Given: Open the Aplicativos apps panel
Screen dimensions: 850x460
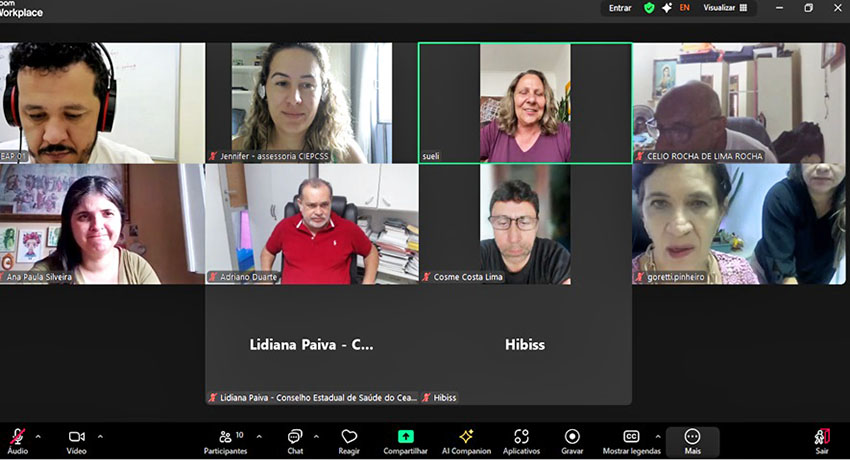Looking at the screenshot, I should point(521,440).
